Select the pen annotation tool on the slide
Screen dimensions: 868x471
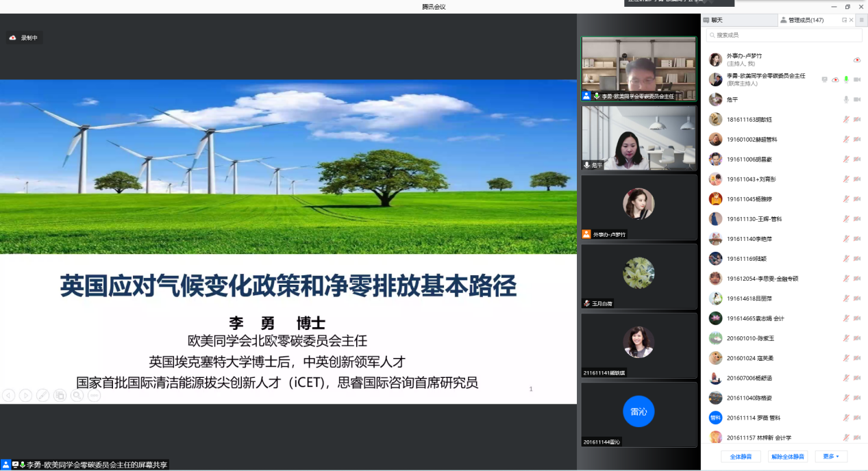pos(42,395)
